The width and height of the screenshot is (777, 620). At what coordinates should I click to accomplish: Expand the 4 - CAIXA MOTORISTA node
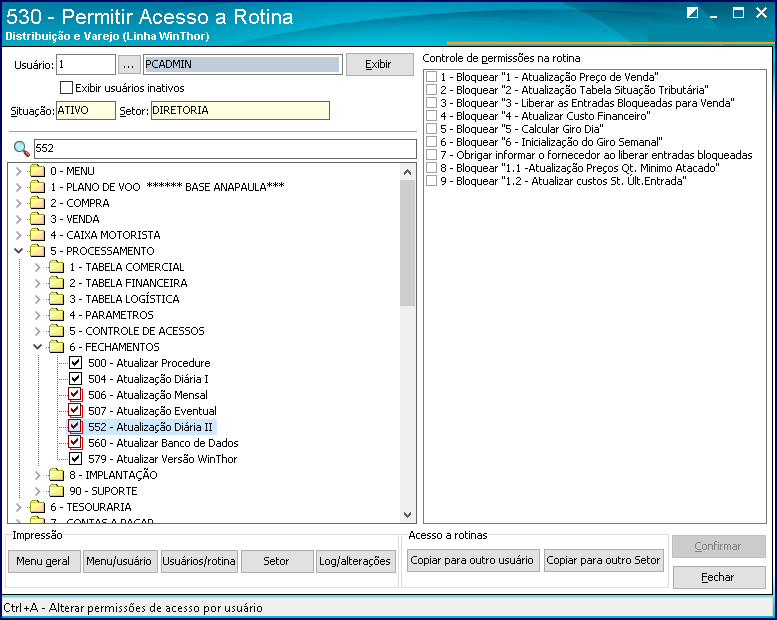[18, 235]
